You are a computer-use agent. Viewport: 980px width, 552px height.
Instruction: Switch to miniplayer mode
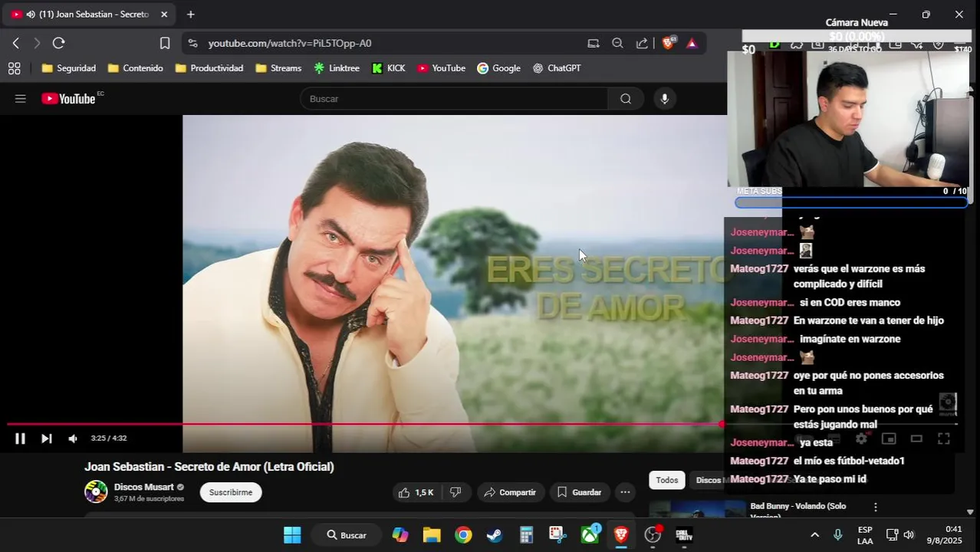[889, 439]
